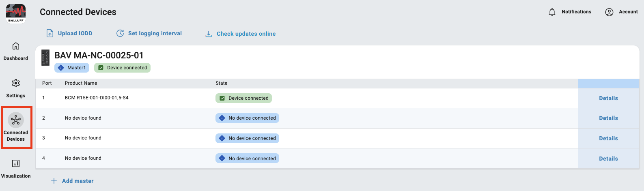The width and height of the screenshot is (644, 191).
Task: Click the No device connected badge on port 2
Action: 247,118
